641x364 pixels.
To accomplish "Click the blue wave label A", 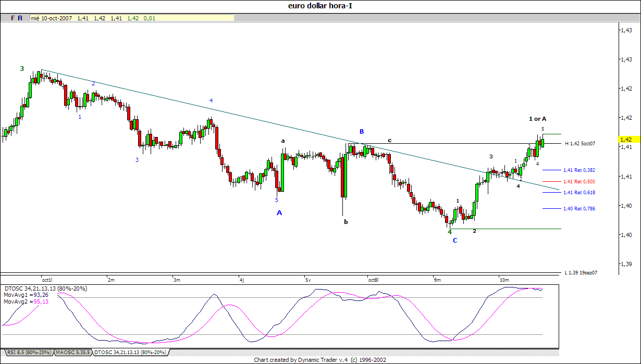I will click(279, 212).
